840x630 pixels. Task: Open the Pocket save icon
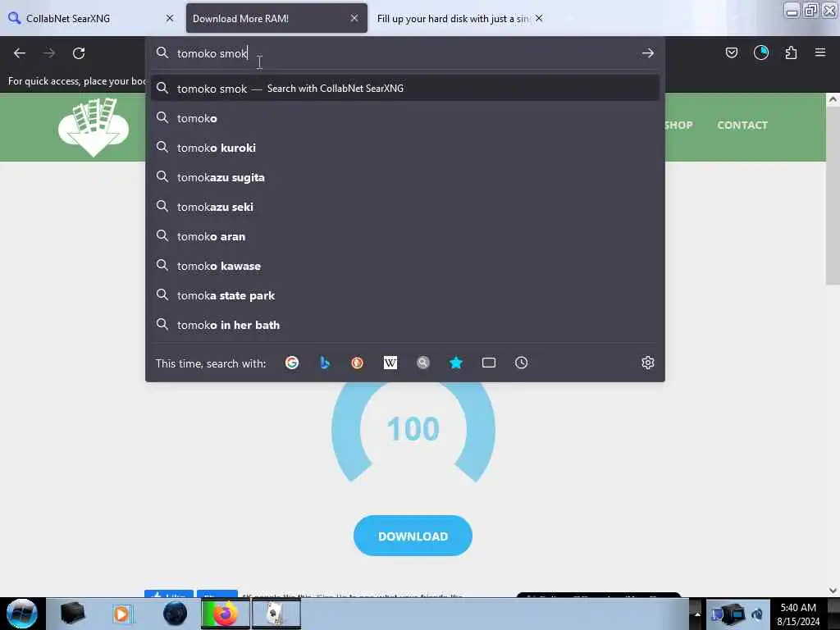(x=731, y=52)
